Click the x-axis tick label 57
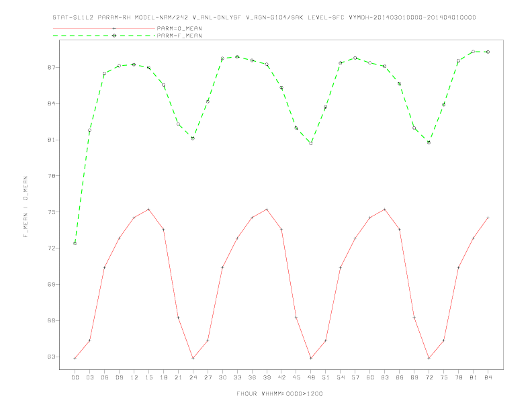The height and width of the screenshot is (411, 532). click(x=355, y=377)
